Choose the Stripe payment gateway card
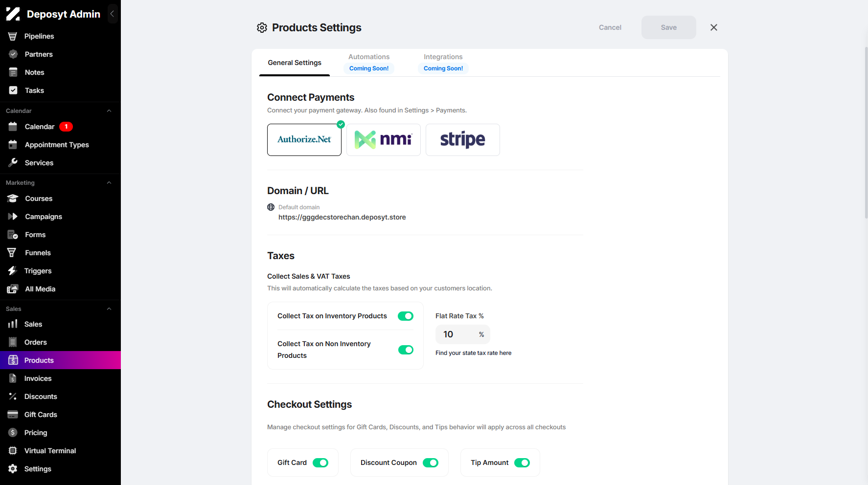Image resolution: width=868 pixels, height=485 pixels. [463, 140]
